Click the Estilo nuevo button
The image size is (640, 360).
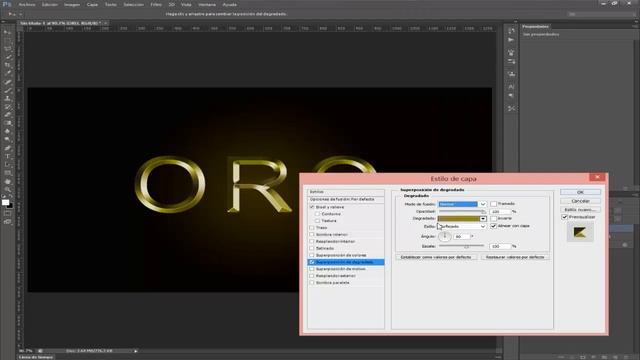(580, 209)
